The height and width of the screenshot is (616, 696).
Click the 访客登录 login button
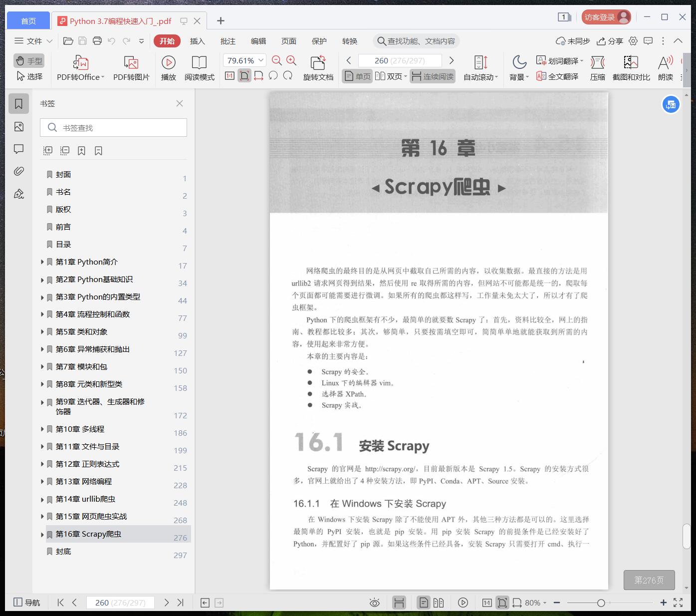pyautogui.click(x=606, y=17)
